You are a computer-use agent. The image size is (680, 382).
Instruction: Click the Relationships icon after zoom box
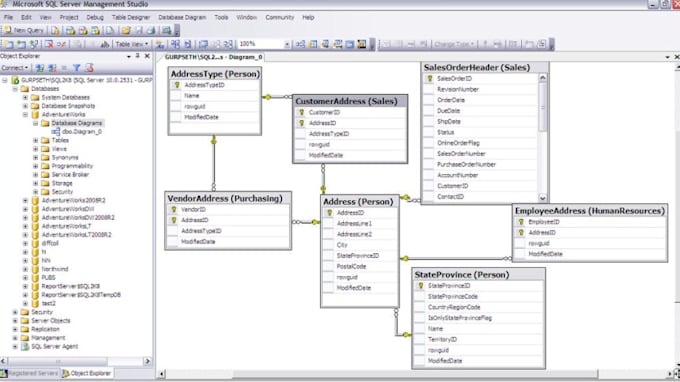click(300, 44)
